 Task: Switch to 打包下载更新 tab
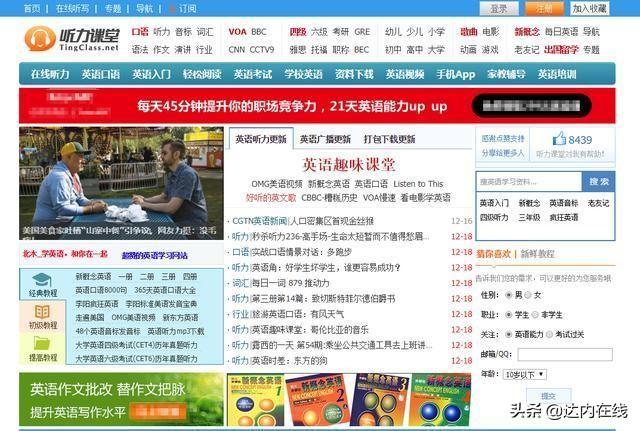(x=389, y=139)
